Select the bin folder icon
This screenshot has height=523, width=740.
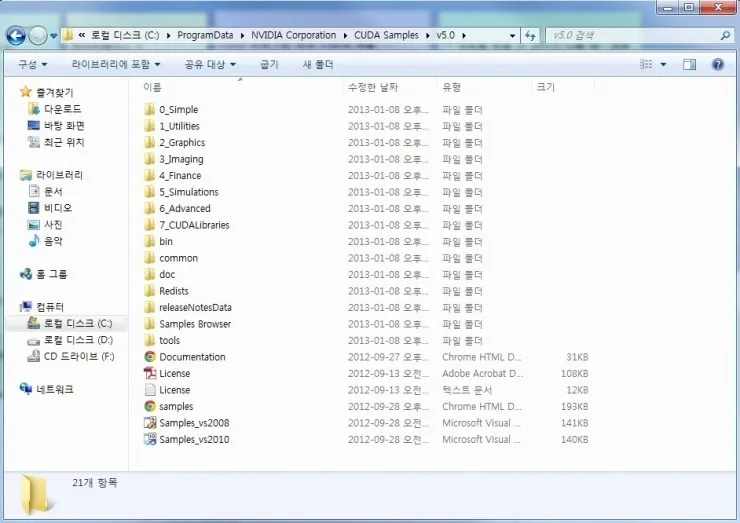[x=150, y=241]
